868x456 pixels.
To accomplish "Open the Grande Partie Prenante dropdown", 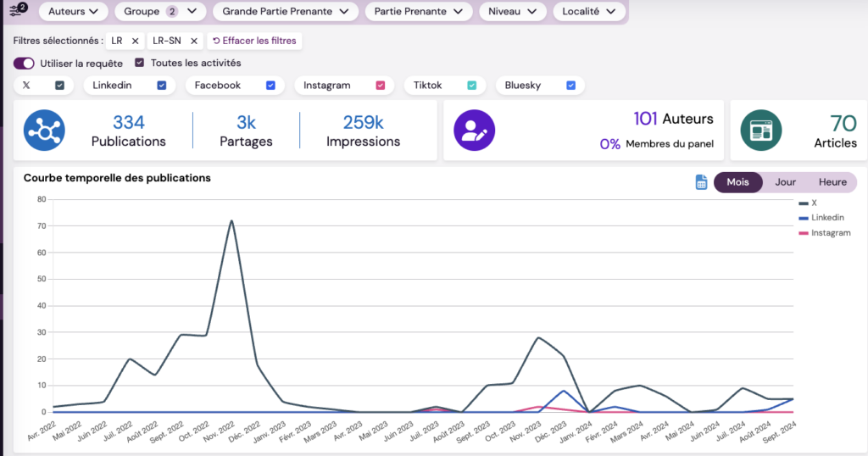I will coord(285,11).
